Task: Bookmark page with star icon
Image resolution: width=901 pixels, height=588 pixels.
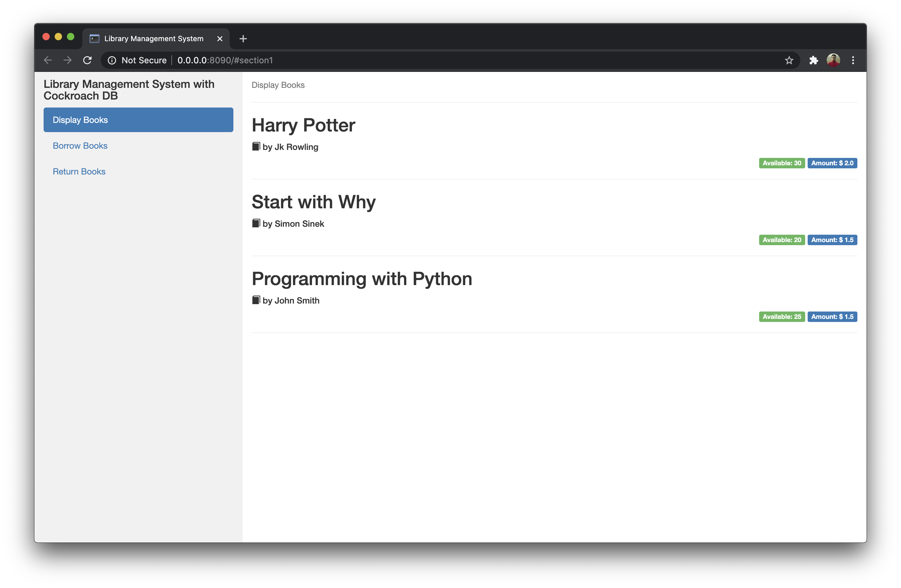Action: (789, 60)
